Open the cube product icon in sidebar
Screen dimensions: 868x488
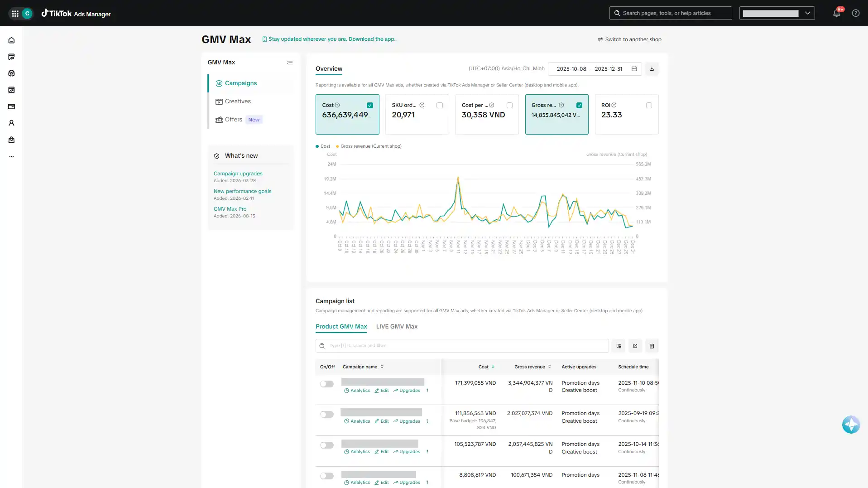[x=11, y=73]
